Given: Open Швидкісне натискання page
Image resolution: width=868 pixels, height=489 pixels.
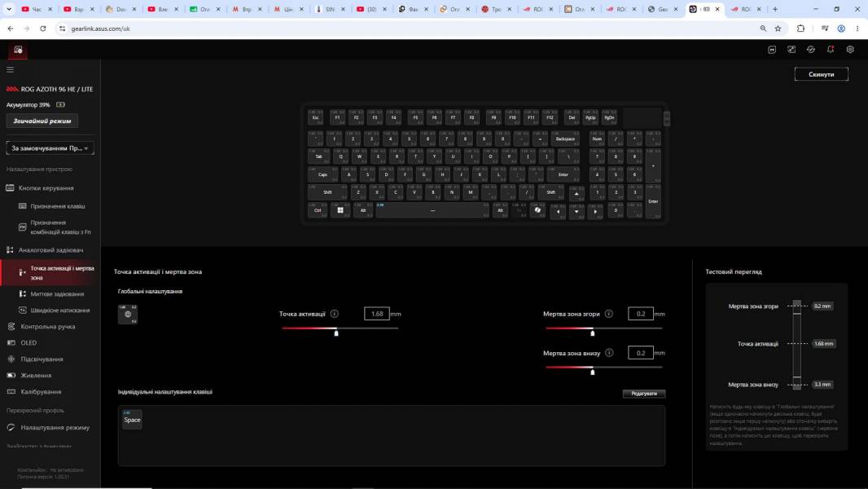Looking at the screenshot, I should tap(59, 311).
